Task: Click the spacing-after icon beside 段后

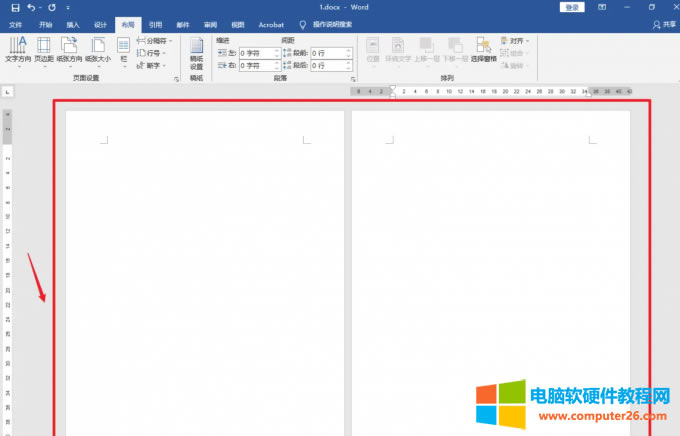Action: click(x=287, y=66)
